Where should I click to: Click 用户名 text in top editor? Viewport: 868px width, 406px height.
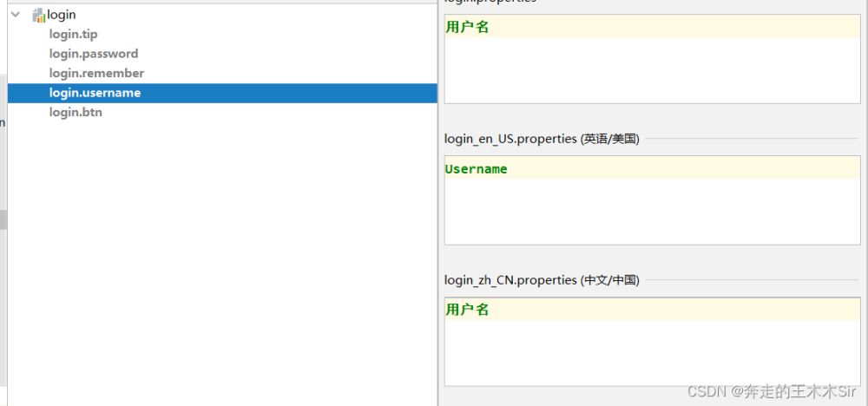point(467,27)
